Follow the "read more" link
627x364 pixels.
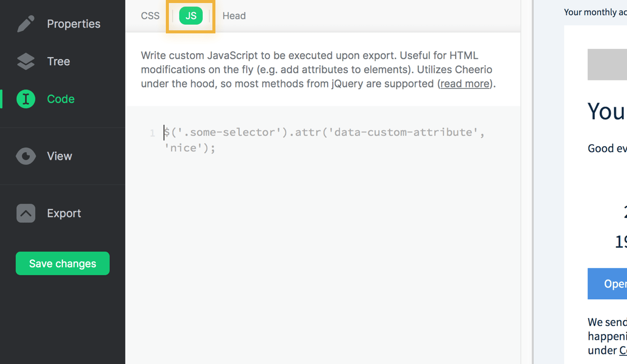coord(464,84)
